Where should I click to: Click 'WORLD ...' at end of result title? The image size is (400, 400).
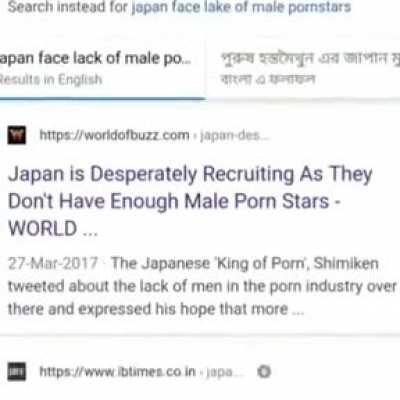[53, 229]
